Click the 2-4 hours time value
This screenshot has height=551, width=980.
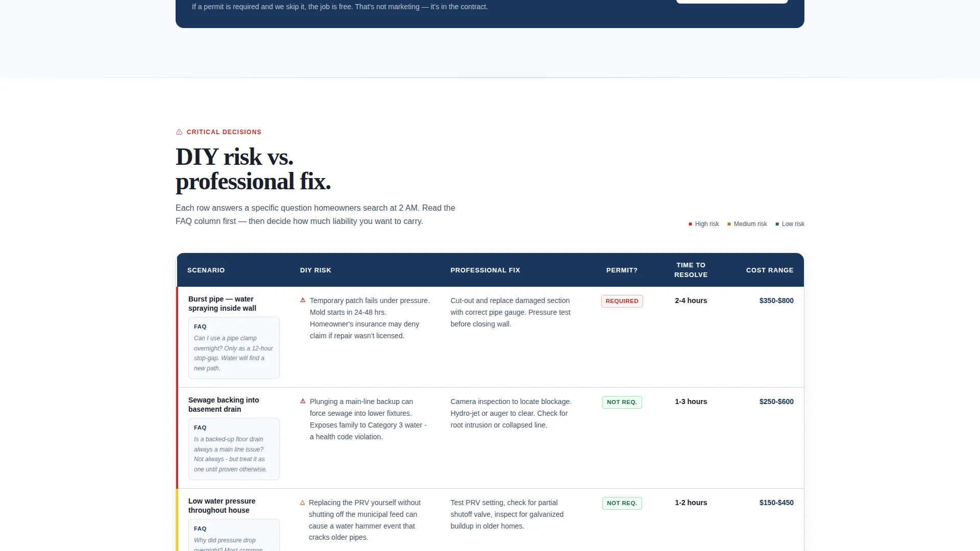coord(691,300)
